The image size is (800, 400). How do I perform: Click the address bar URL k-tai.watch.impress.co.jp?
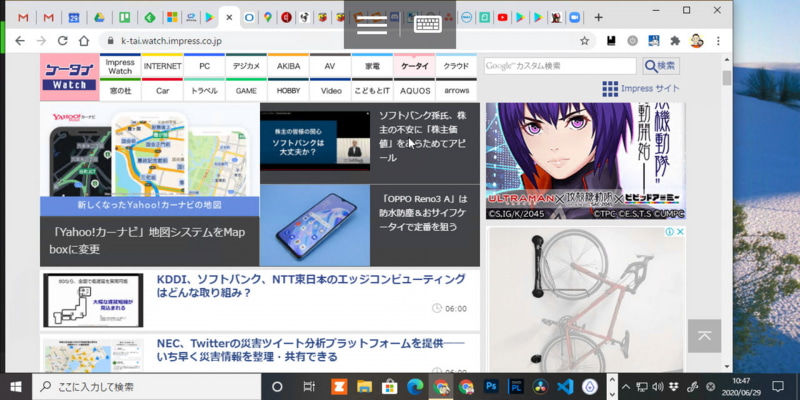click(171, 41)
